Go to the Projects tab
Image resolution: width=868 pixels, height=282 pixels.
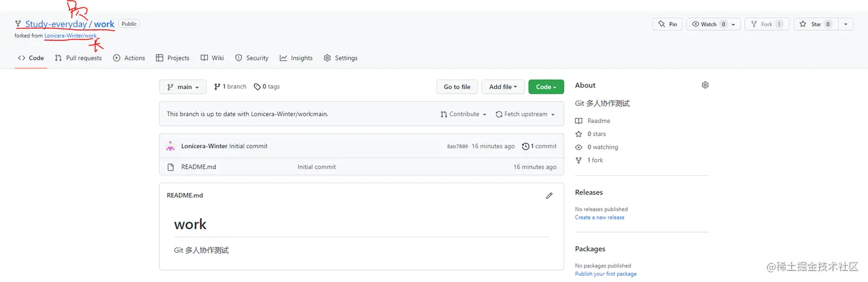coord(173,58)
